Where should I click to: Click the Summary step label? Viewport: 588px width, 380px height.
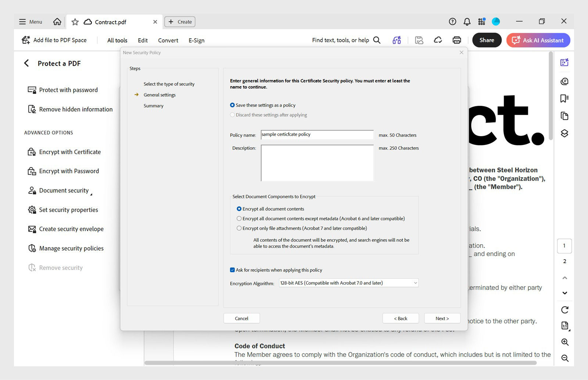point(154,106)
